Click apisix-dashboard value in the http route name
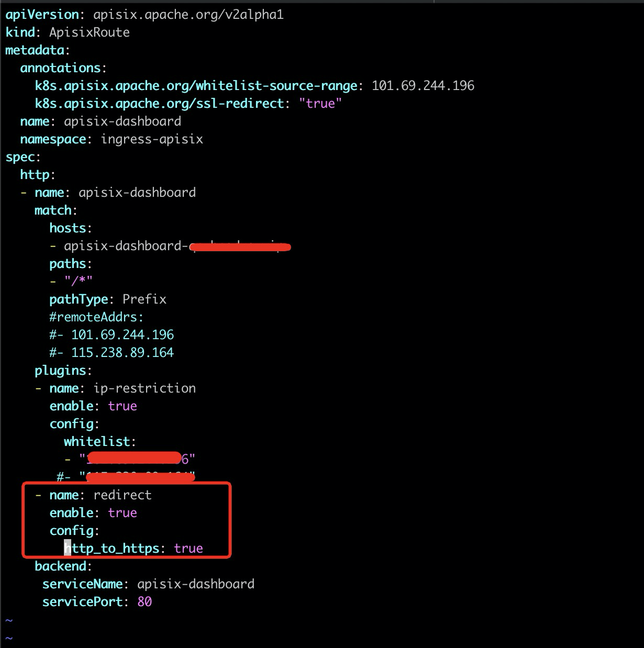The height and width of the screenshot is (648, 644). tap(137, 193)
